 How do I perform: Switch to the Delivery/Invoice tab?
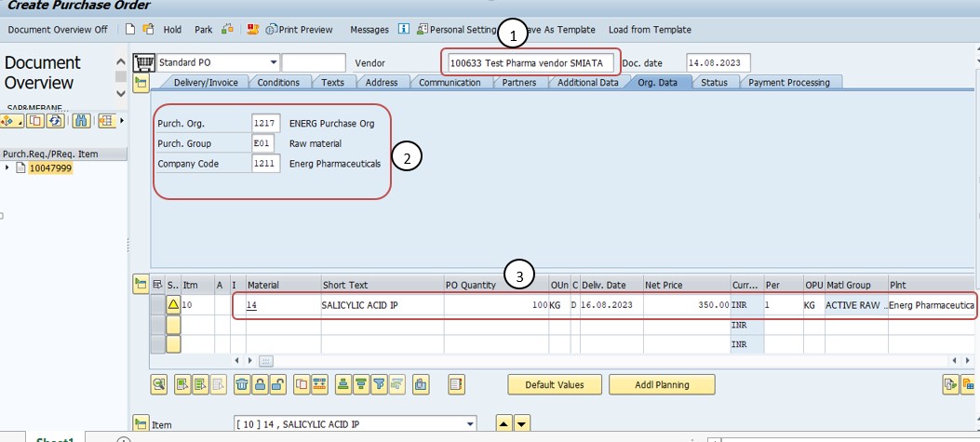coord(205,82)
